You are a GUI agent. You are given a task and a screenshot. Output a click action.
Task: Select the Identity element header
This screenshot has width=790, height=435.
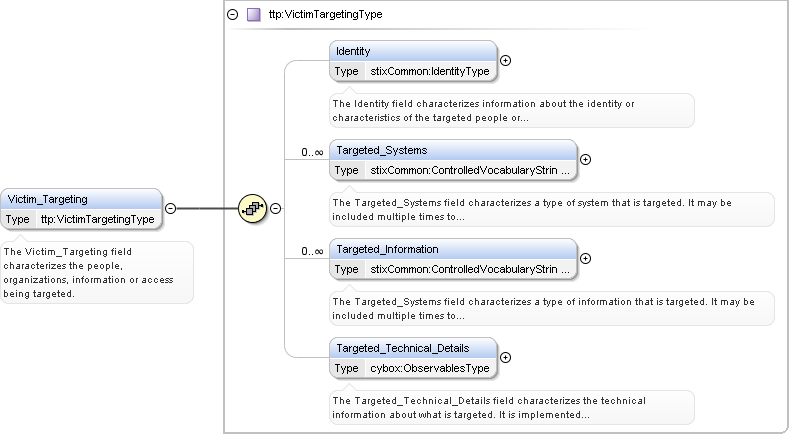413,50
